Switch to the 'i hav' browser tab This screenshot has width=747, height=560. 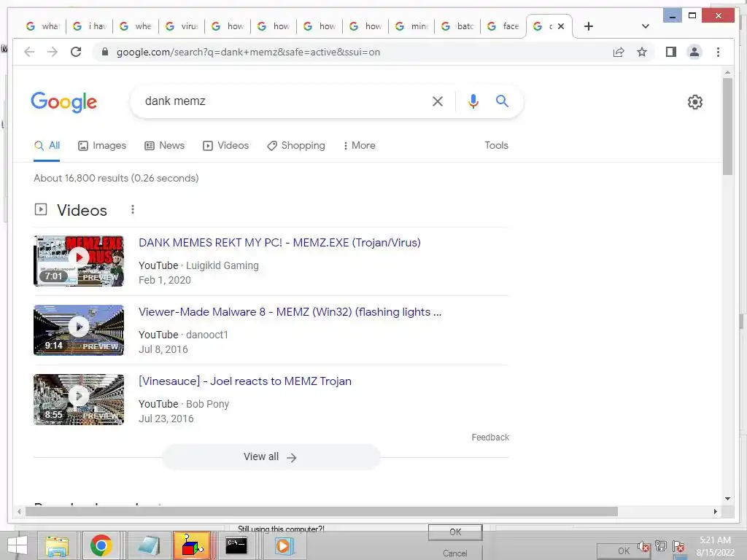(x=90, y=26)
